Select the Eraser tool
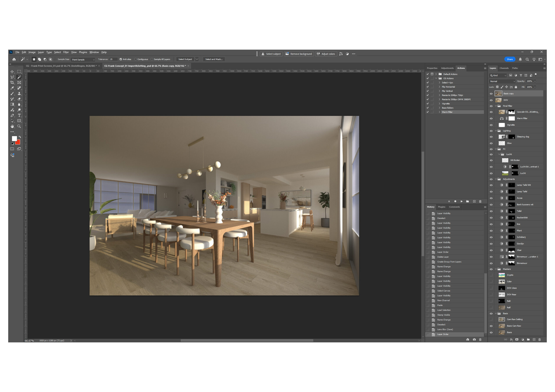This screenshot has width=555, height=392. click(19, 99)
